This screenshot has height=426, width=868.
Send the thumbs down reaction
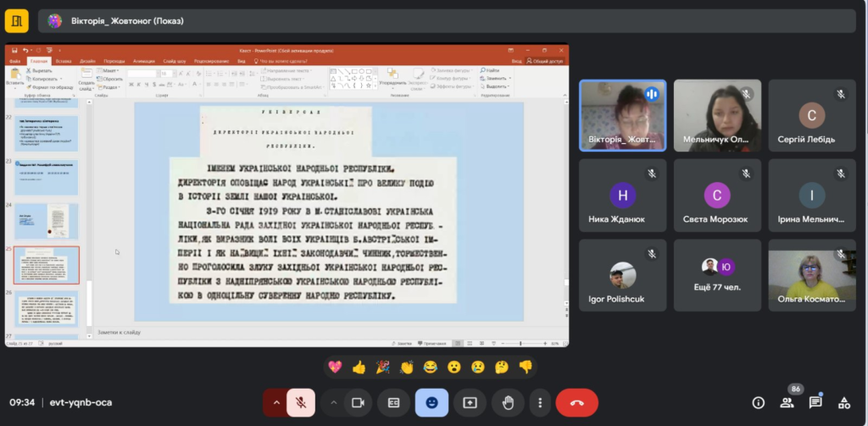coord(526,368)
